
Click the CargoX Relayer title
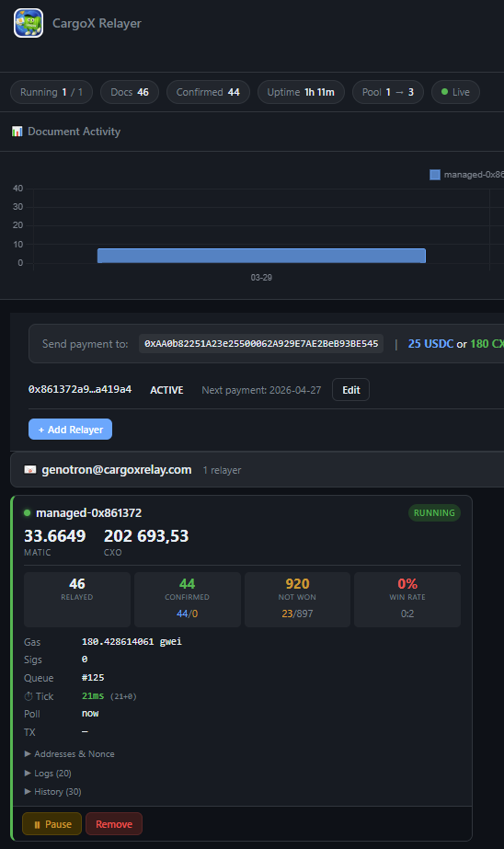[x=97, y=23]
